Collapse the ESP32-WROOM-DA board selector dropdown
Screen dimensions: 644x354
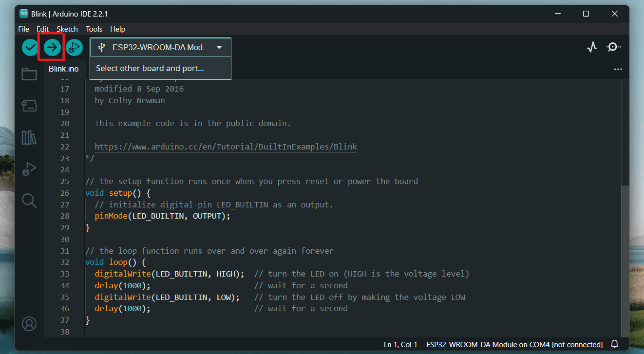click(160, 47)
